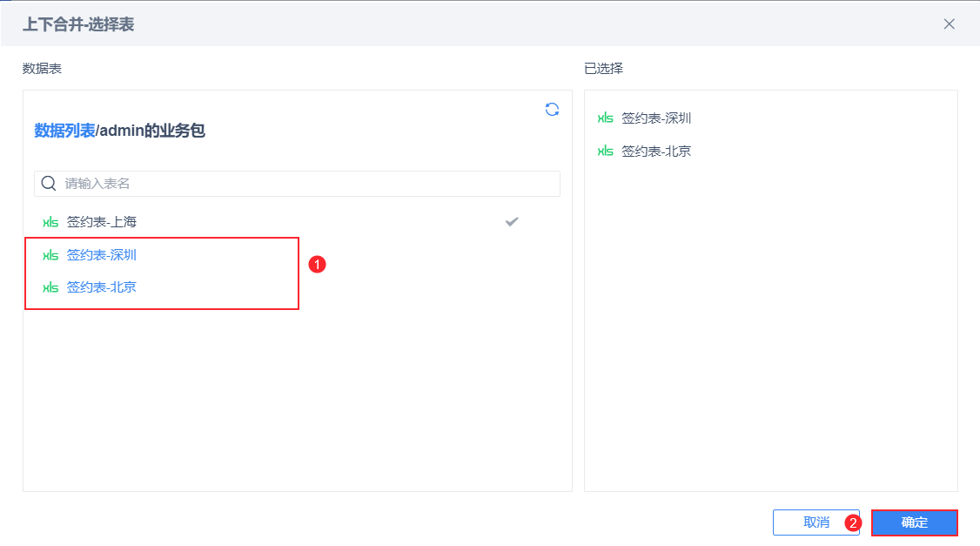Screen dimensions: 980x546
Task: Click 签约表-北京 in the 已选择 panel
Action: (656, 152)
